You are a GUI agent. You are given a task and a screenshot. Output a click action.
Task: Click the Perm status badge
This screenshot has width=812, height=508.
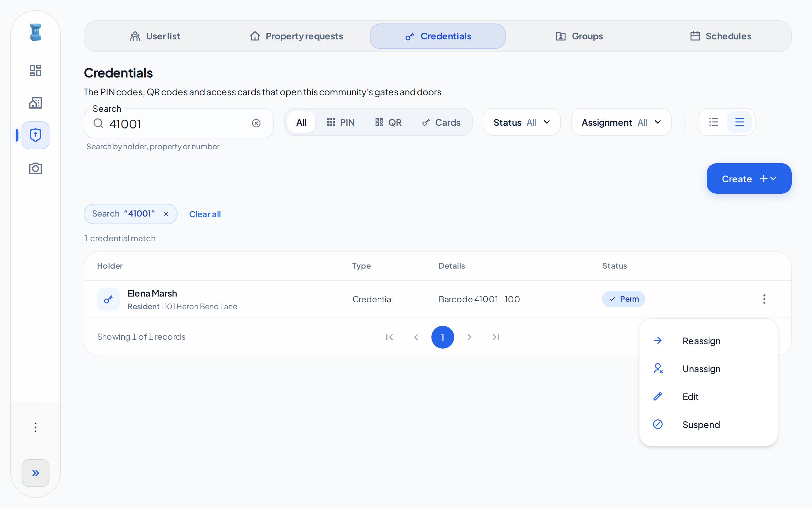[623, 299]
